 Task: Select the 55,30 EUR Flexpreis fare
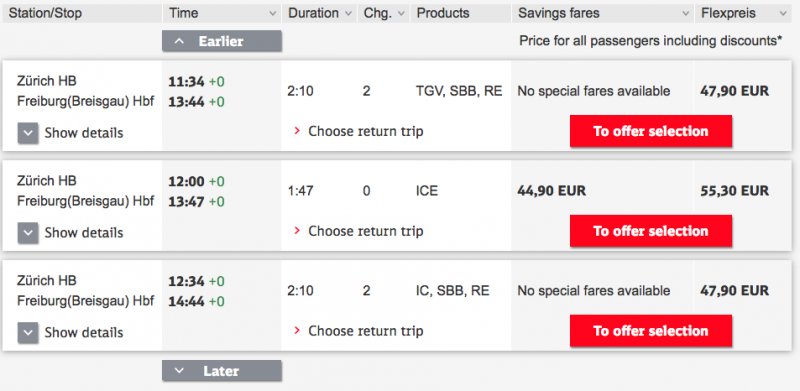pyautogui.click(x=734, y=191)
